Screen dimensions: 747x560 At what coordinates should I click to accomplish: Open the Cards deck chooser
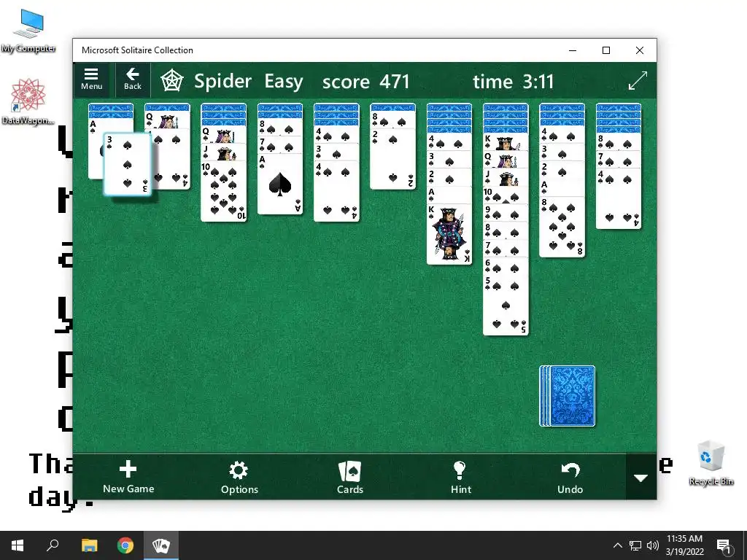(x=350, y=477)
